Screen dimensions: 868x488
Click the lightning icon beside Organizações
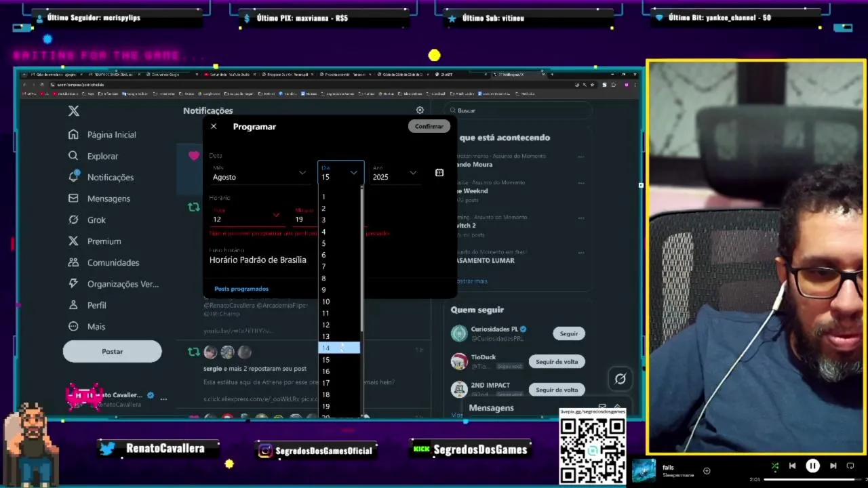(x=73, y=284)
